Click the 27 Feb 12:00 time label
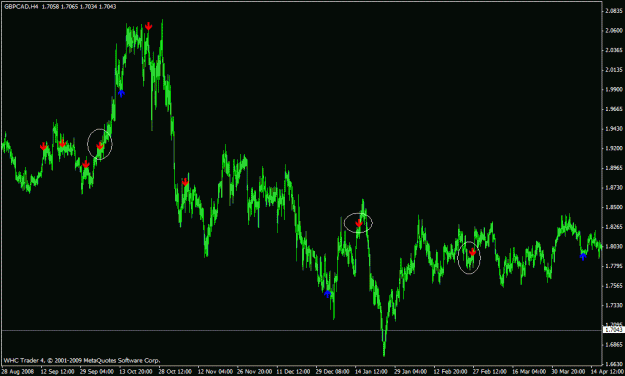625x376 pixels. pyautogui.click(x=490, y=372)
